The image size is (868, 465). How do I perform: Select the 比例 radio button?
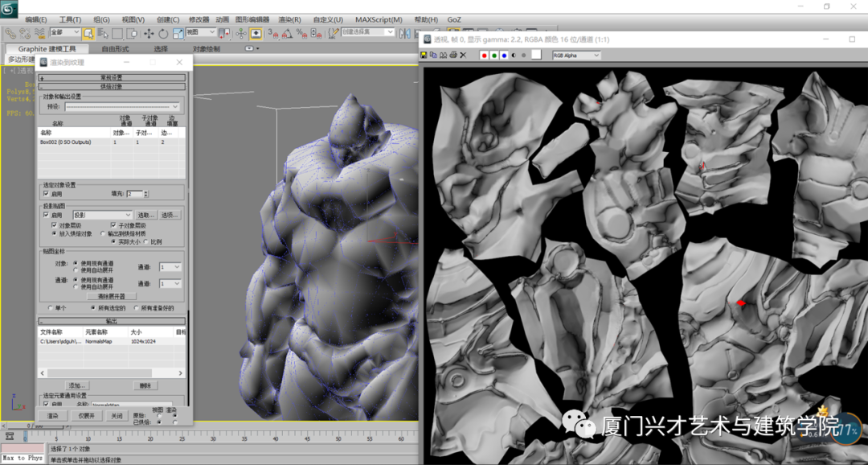[x=146, y=241]
